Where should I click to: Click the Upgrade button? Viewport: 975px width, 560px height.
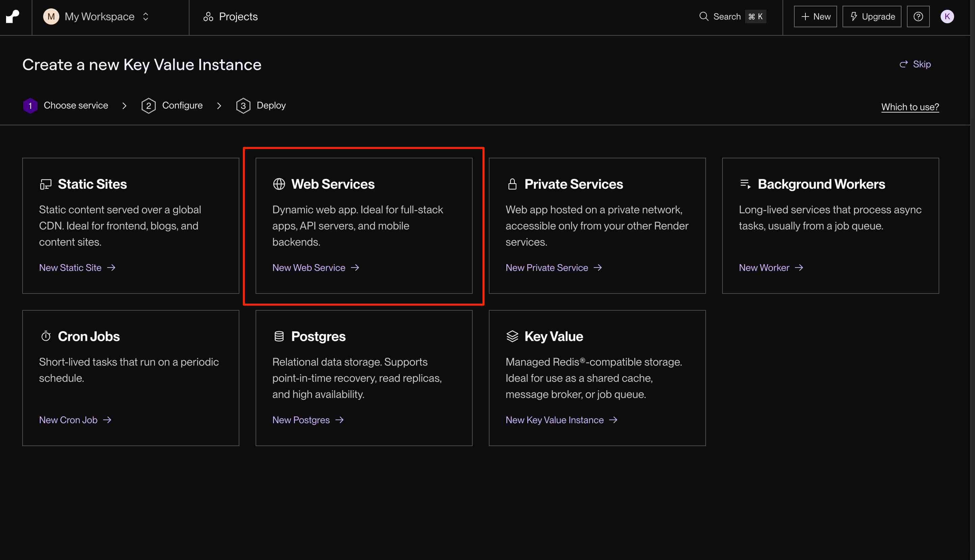(871, 17)
